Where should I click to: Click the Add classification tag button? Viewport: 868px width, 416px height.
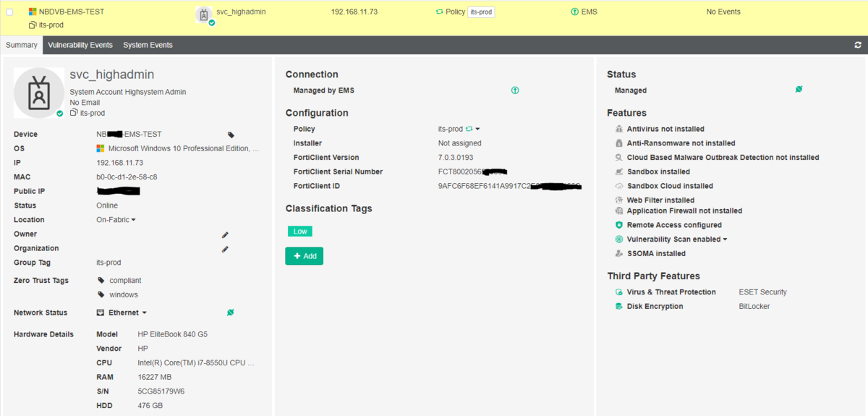click(304, 256)
